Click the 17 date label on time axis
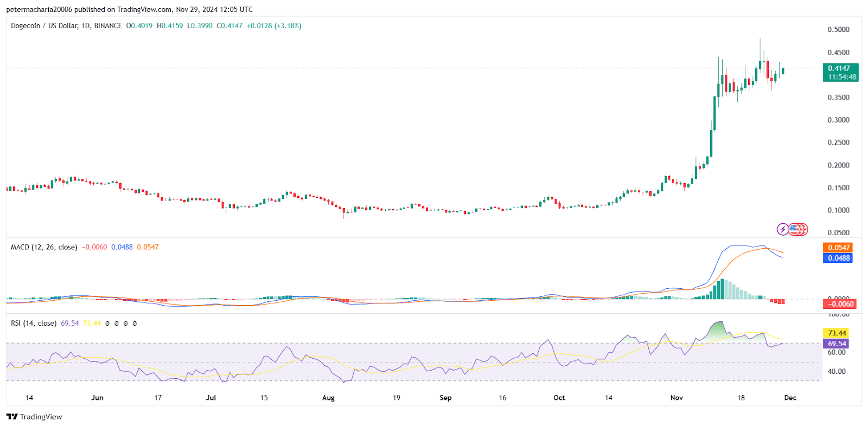Viewport: 868px width, 427px height. click(x=158, y=398)
